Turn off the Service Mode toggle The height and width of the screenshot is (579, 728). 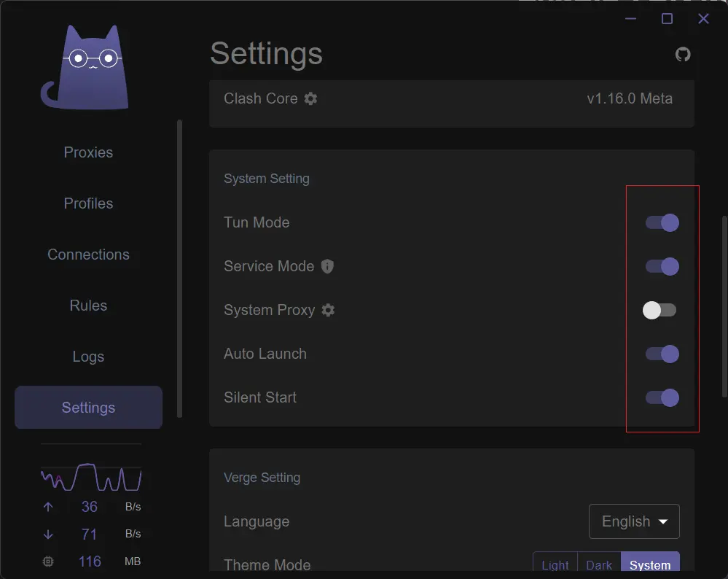pyautogui.click(x=662, y=266)
